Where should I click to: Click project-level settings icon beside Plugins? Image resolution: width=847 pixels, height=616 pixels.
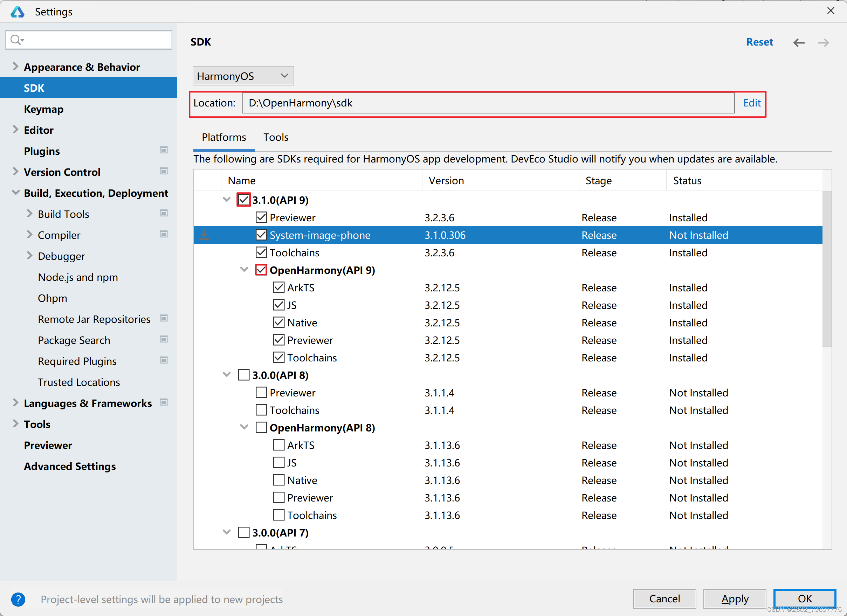164,150
